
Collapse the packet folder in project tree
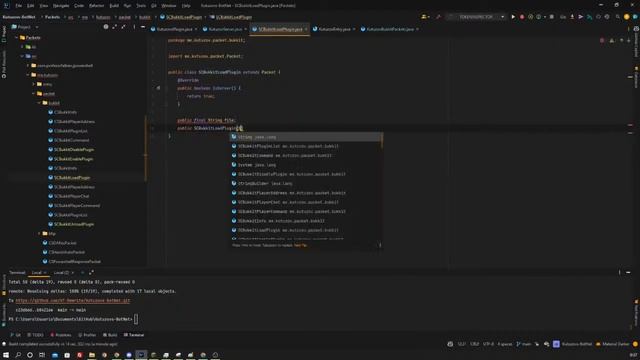(x=33, y=93)
